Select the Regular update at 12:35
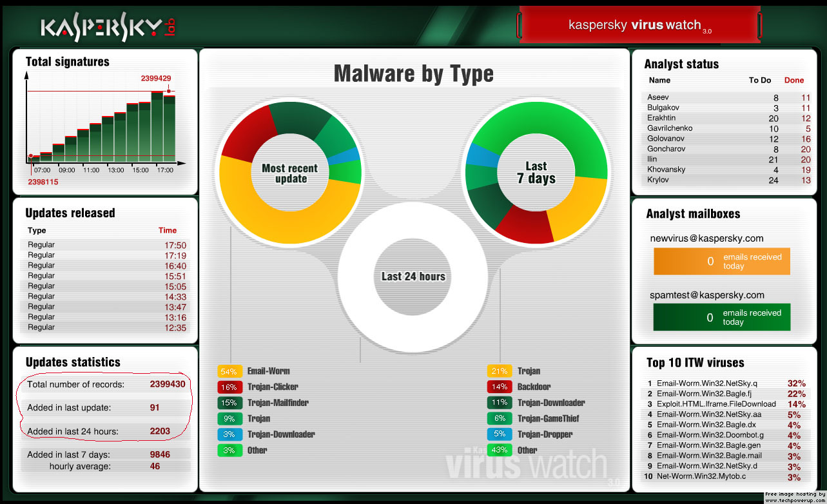The width and height of the screenshot is (827, 504). pos(106,327)
